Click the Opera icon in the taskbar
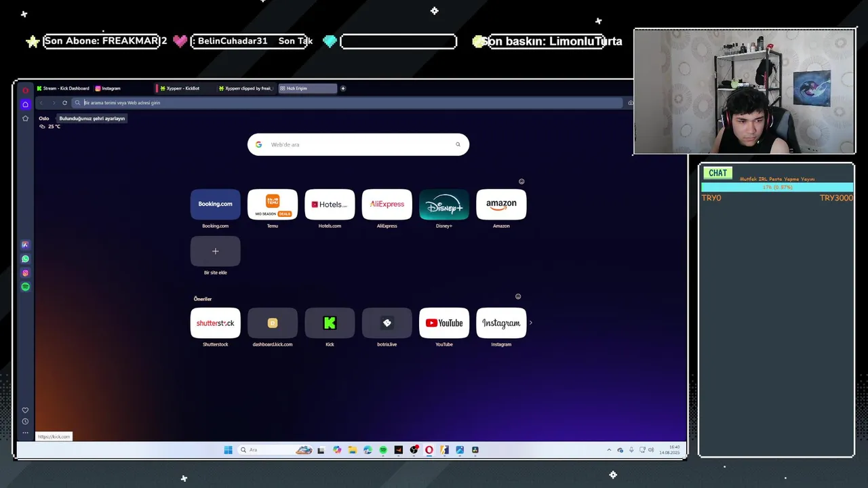Viewport: 868px width, 488px height. 429,450
